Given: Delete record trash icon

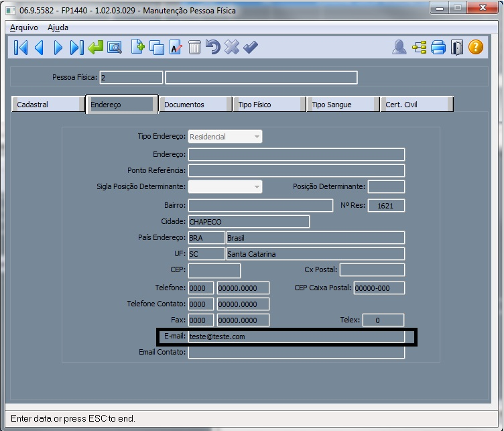Looking at the screenshot, I should click(194, 47).
